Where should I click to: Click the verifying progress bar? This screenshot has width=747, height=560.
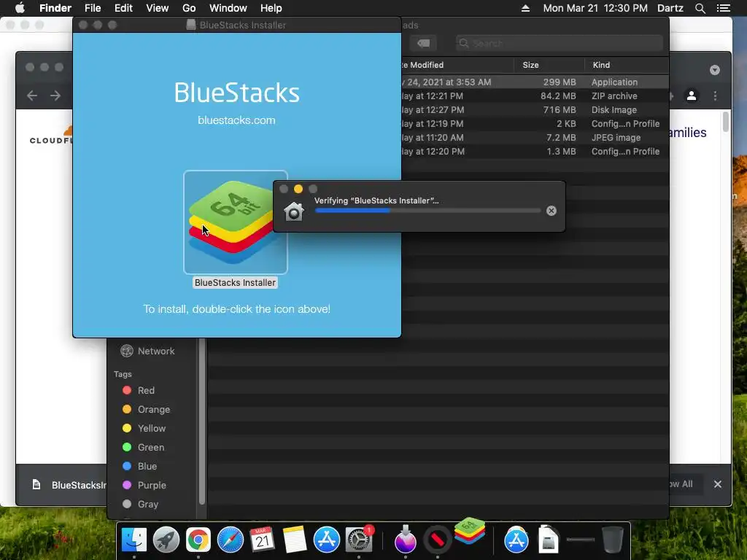coord(427,211)
